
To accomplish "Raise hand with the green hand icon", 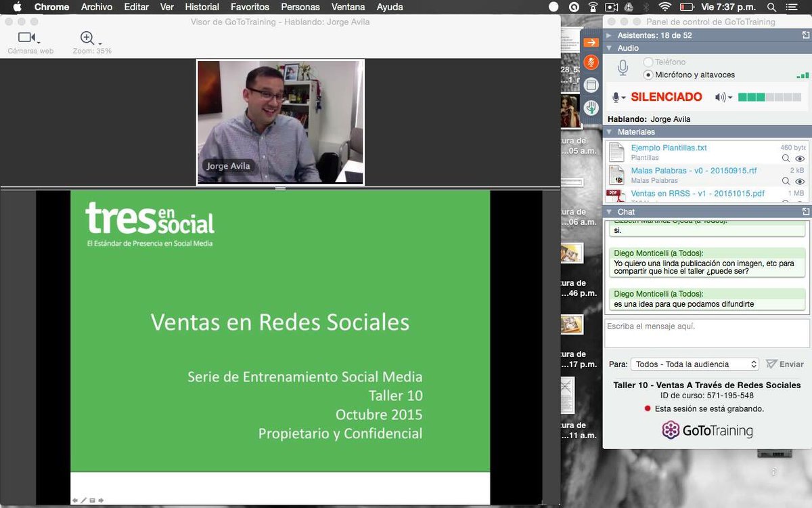I will click(x=591, y=107).
